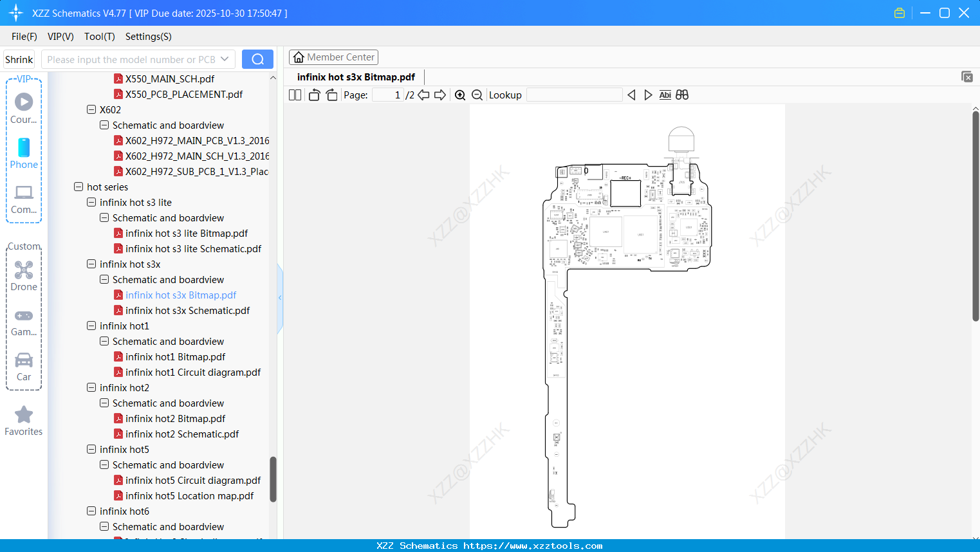Screen dimensions: 980x552
Task: Select the Car category icon
Action: click(x=23, y=365)
